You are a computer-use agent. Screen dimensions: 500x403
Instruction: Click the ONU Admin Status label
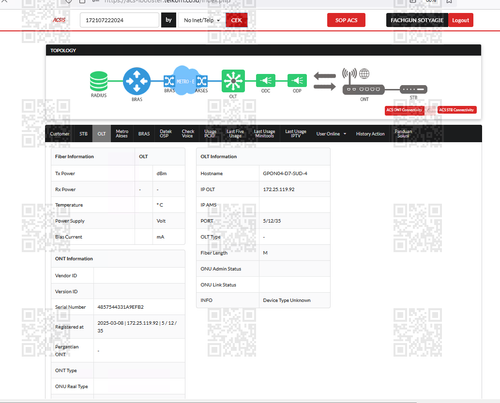tap(221, 269)
